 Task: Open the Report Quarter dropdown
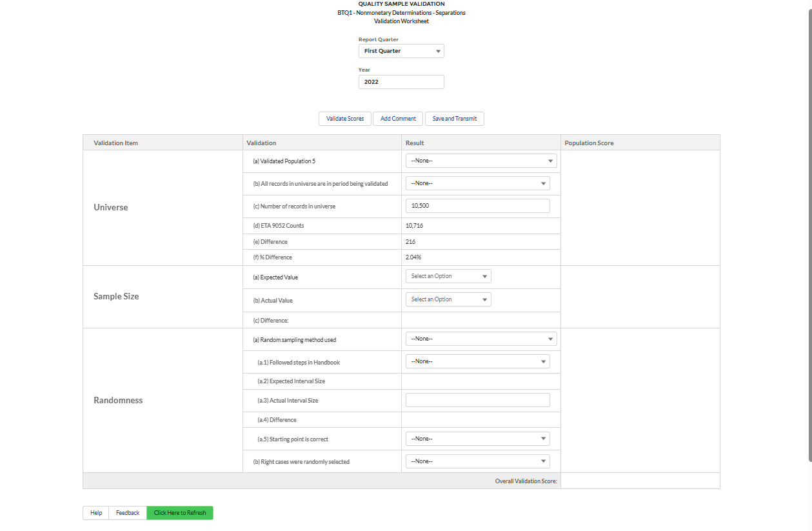coord(400,51)
